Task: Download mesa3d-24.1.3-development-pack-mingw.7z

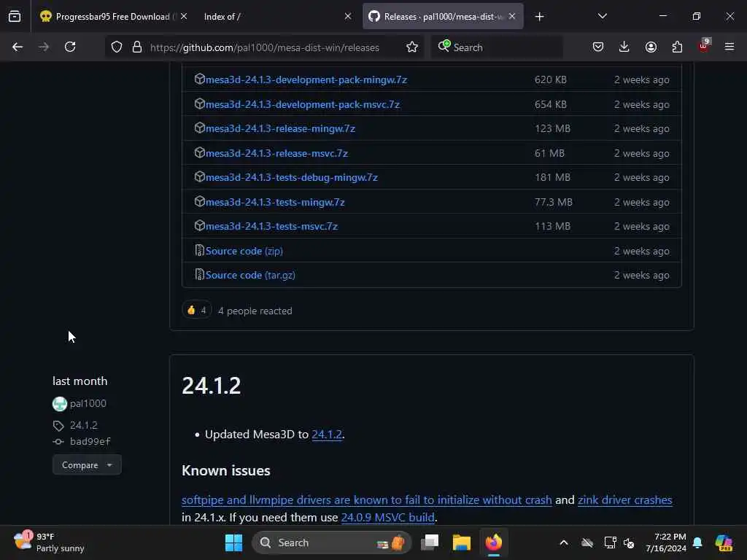Action: (x=306, y=79)
